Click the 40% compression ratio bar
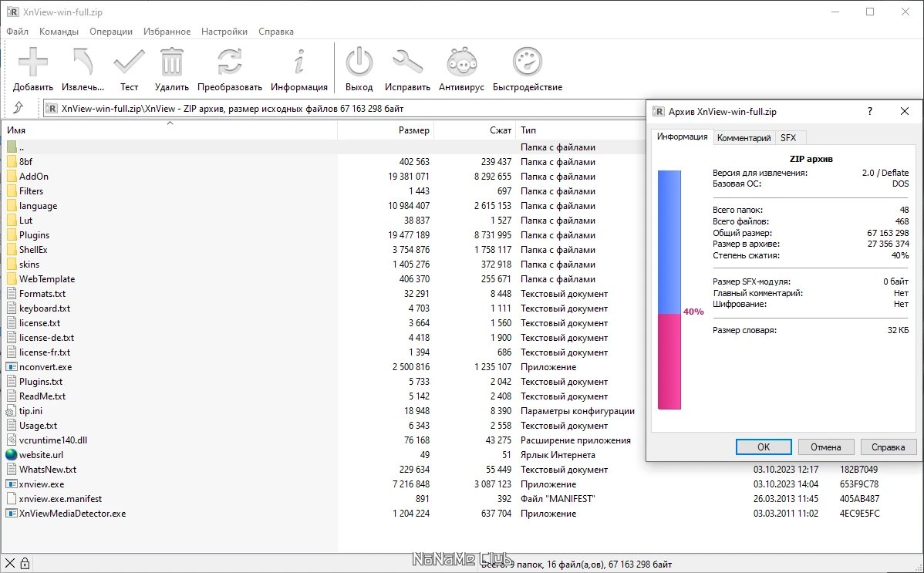 tap(669, 290)
